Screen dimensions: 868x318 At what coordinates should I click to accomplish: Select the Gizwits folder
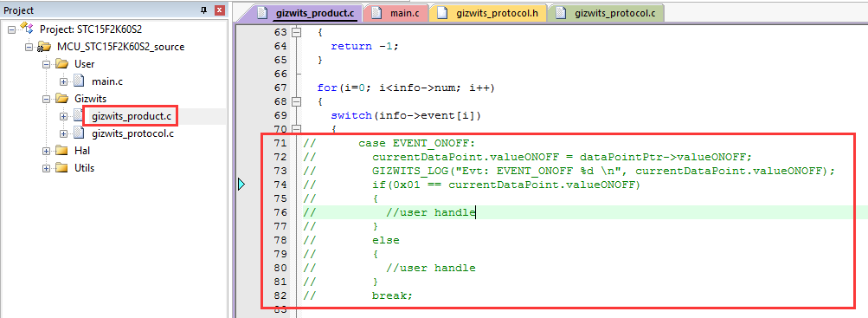(x=90, y=99)
